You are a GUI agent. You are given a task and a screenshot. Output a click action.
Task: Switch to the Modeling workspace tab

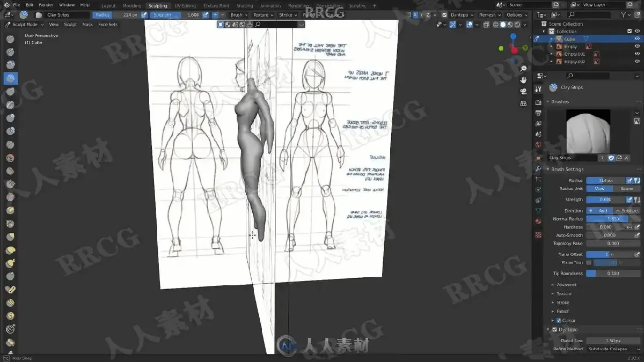(x=132, y=5)
